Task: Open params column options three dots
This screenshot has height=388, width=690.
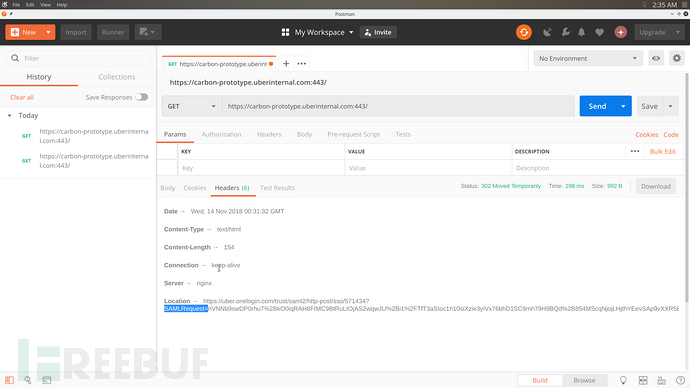Action: pyautogui.click(x=635, y=151)
